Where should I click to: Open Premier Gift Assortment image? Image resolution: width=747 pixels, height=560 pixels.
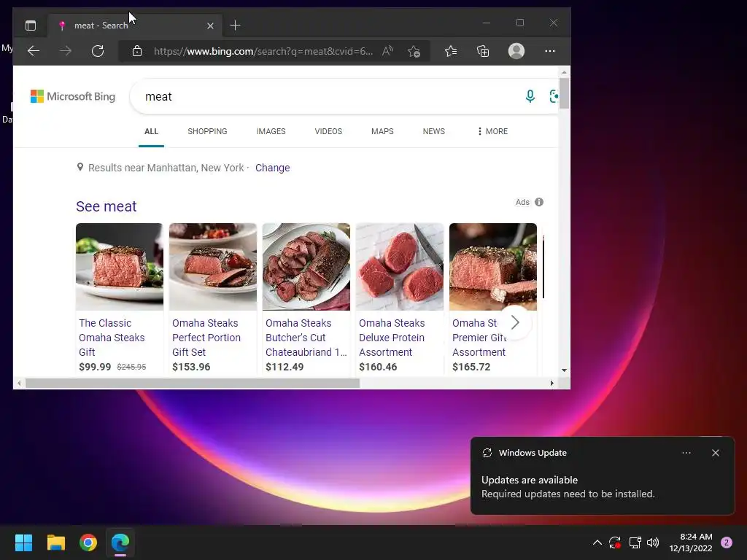492,267
